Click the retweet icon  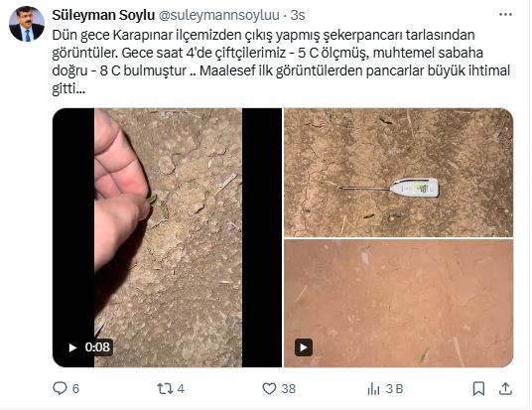[x=165, y=388]
